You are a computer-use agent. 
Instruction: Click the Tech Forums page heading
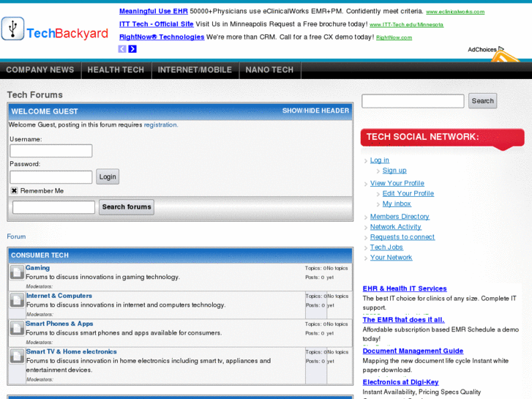pyautogui.click(x=34, y=94)
